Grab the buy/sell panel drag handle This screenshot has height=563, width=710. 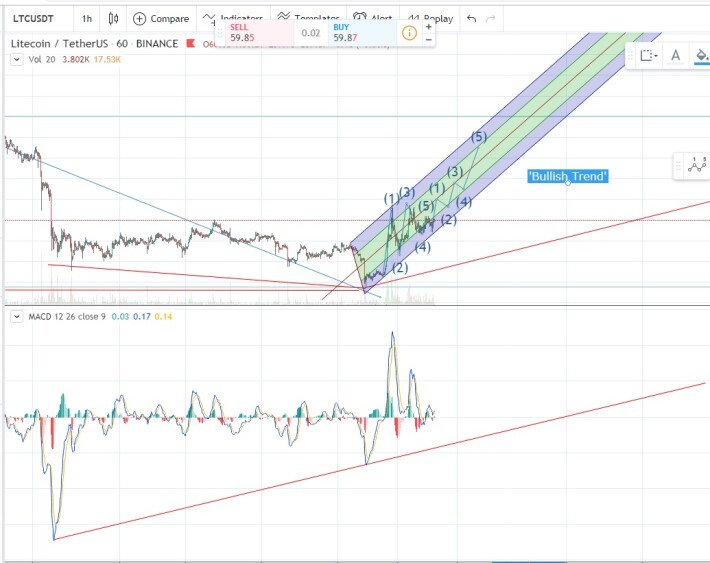(221, 33)
